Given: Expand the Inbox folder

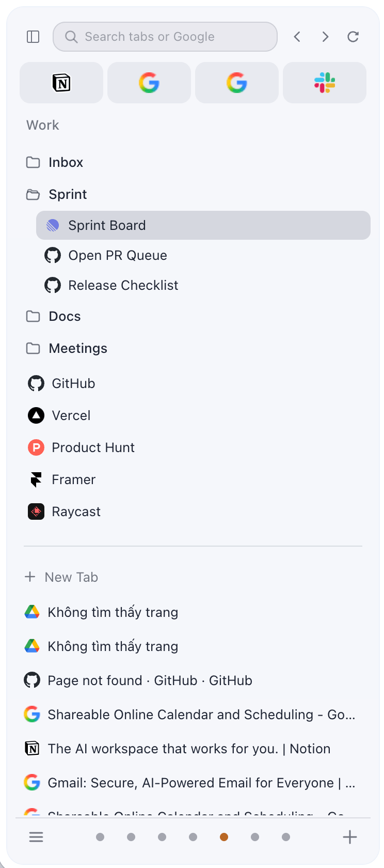Looking at the screenshot, I should pyautogui.click(x=66, y=162).
